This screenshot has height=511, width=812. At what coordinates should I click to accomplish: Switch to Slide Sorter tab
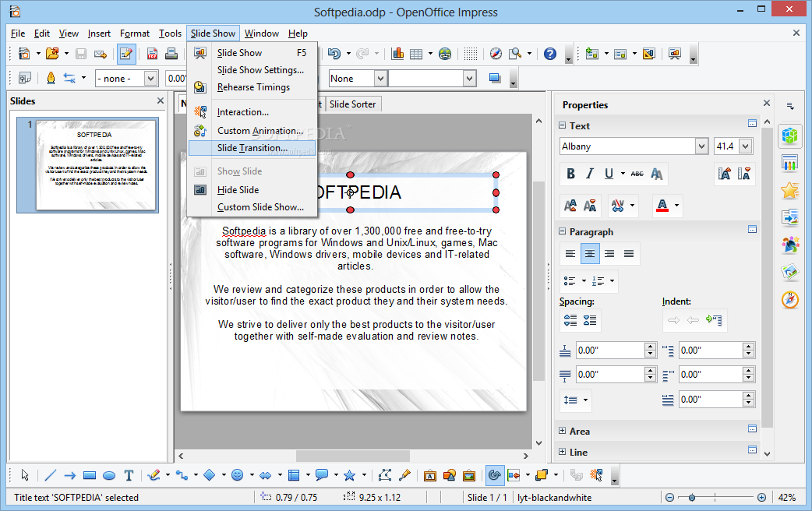(x=353, y=104)
